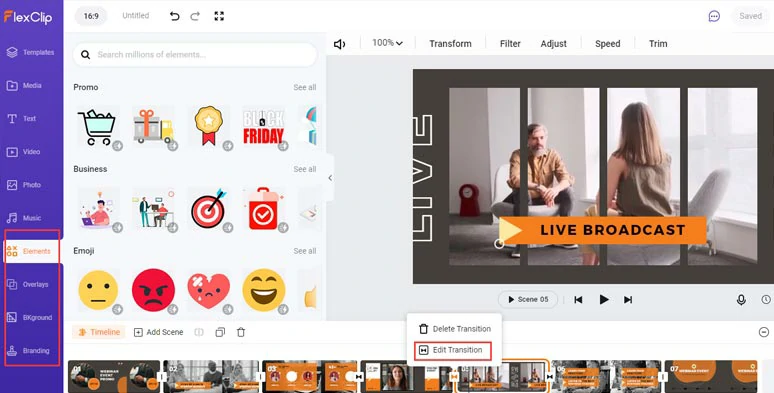Click the microphone voiceover icon
The image size is (774, 393).
741,300
